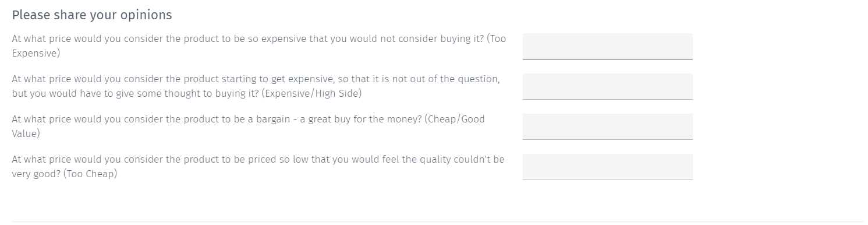Viewport: 868px width, 225px height.
Task: Click the word "Expensive)" under first question
Action: point(36,53)
